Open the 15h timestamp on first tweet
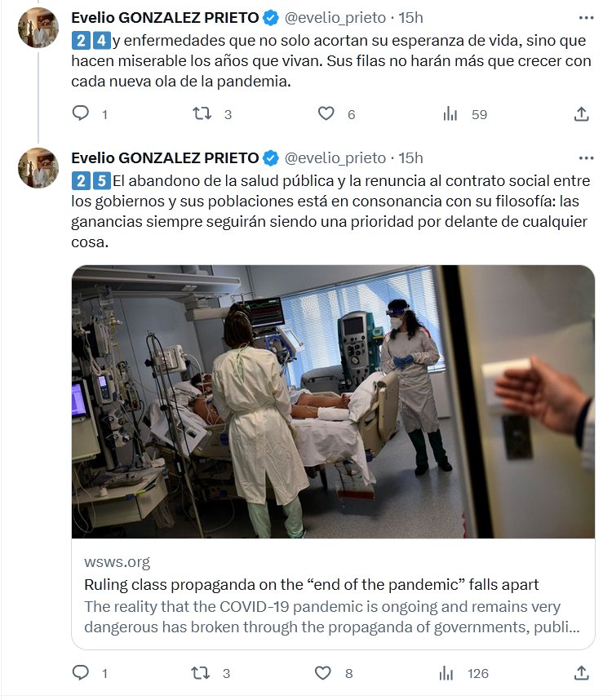612x700 pixels. tap(410, 17)
